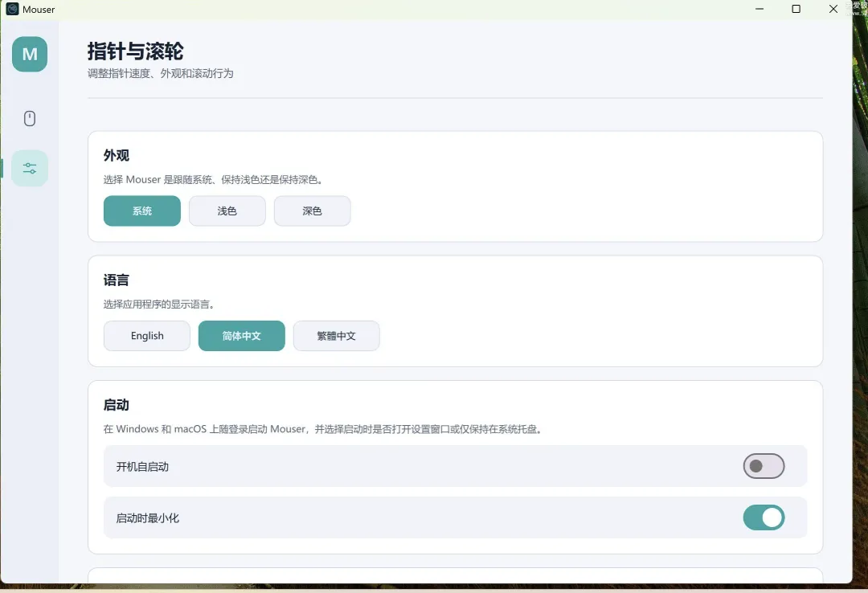This screenshot has height=593, width=868.
Task: Click the partially visible card below 启动时最小化
Action: 456,580
